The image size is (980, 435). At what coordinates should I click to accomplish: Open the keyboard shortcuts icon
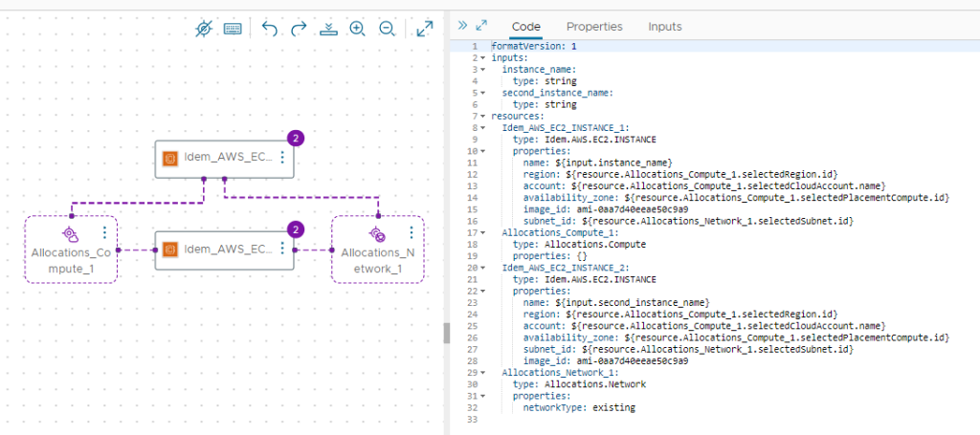click(233, 29)
